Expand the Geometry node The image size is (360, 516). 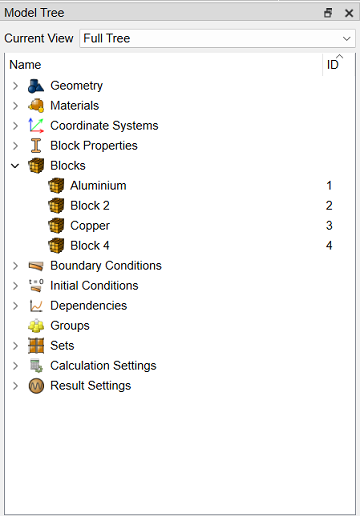(15, 86)
